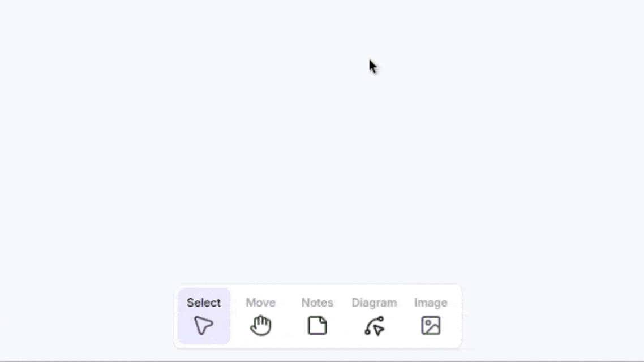
Task: Click the "Select" text label
Action: click(x=204, y=303)
